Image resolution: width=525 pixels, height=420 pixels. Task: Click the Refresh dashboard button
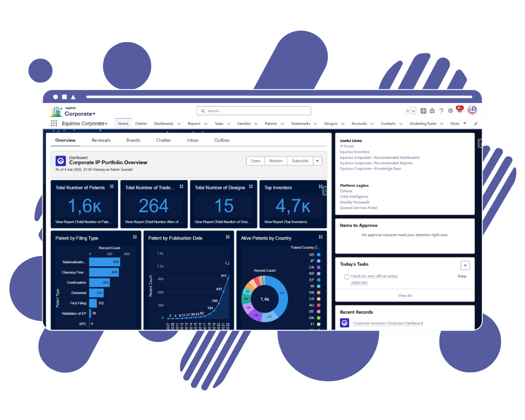[276, 161]
